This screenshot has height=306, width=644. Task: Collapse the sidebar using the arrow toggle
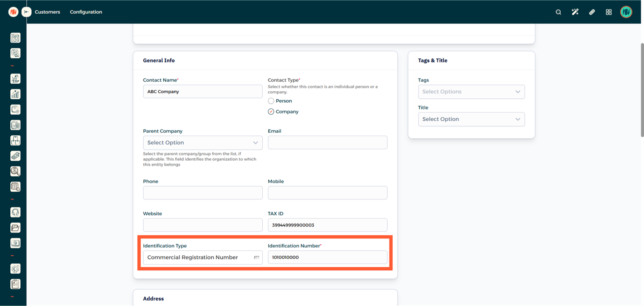[x=27, y=12]
